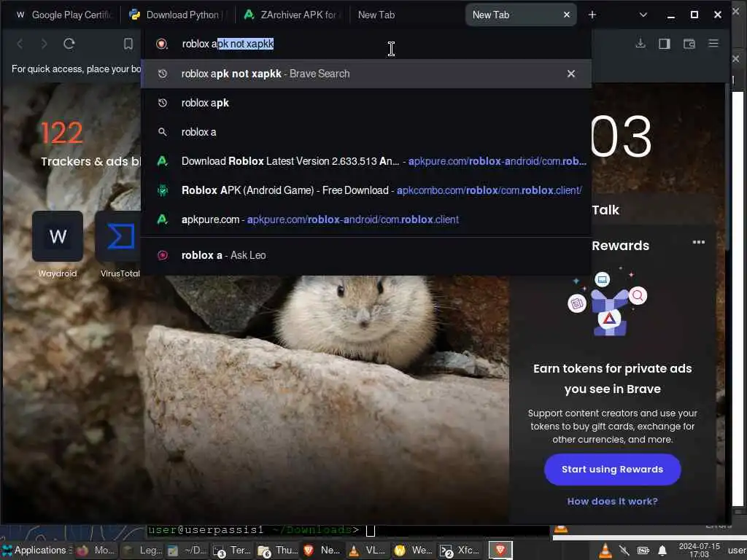Switch to the VL... VLC taskbar window
The image size is (747, 560).
pyautogui.click(x=368, y=551)
